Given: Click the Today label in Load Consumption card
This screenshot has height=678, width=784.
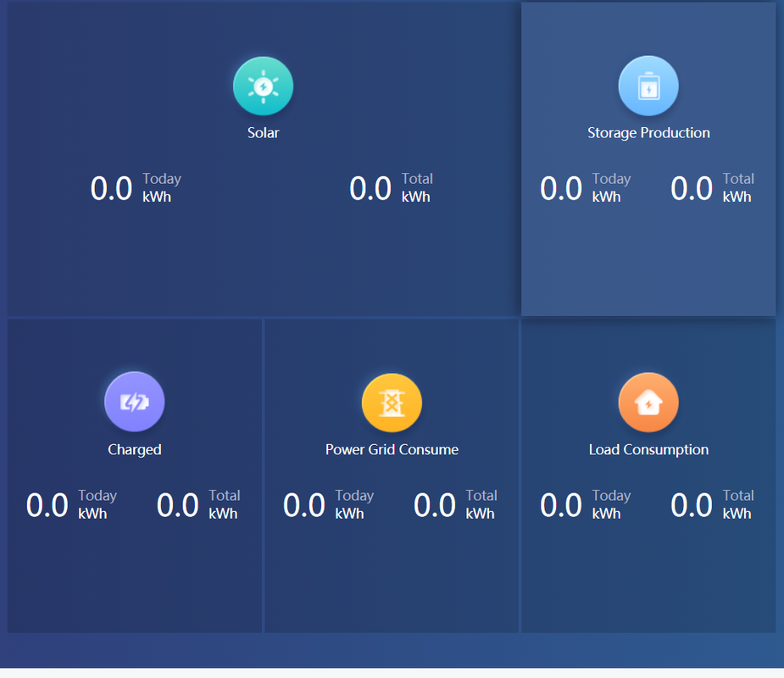Looking at the screenshot, I should (611, 496).
